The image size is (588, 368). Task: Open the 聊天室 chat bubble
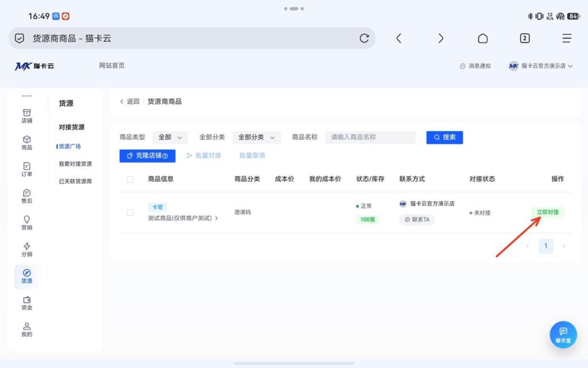[563, 334]
